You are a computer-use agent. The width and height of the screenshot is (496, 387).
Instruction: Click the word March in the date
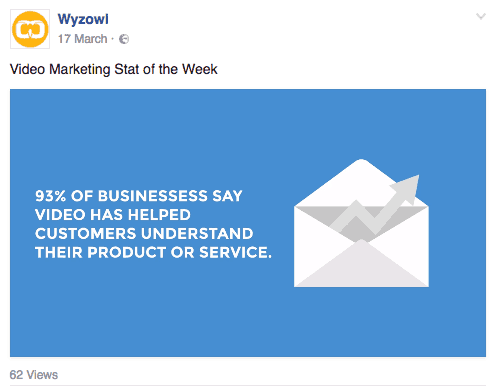[x=91, y=39]
